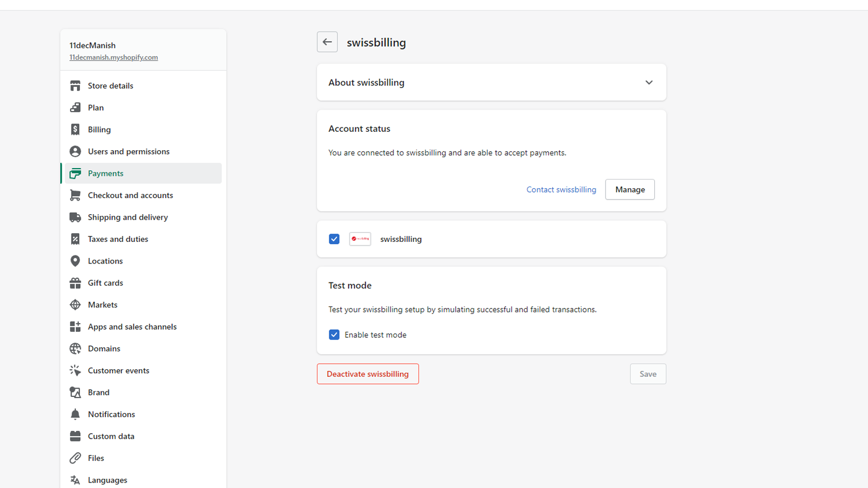Click the Store details storefront icon
This screenshot has height=488, width=868.
pyautogui.click(x=75, y=86)
